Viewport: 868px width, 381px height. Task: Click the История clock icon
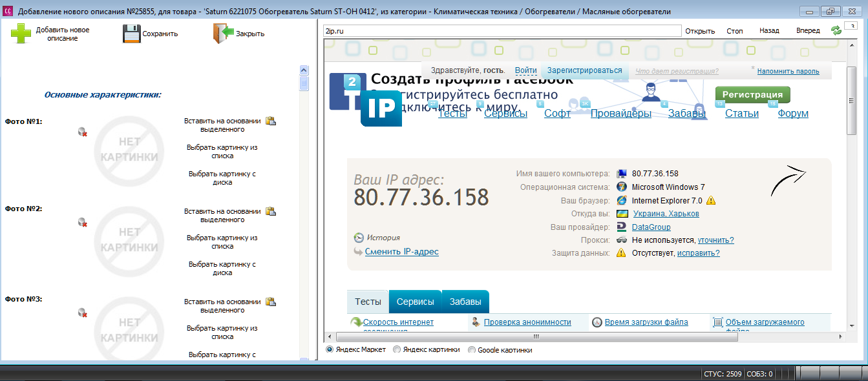[x=359, y=238]
